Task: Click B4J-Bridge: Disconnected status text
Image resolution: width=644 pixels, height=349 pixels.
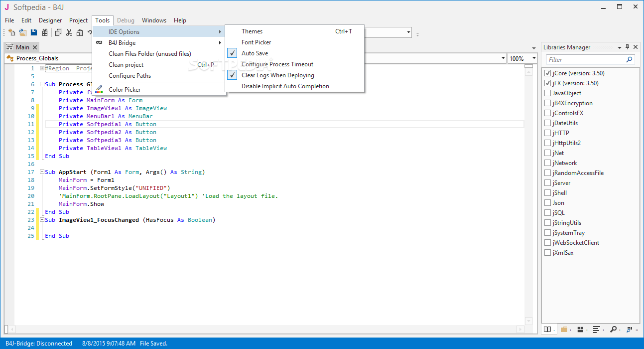Action: click(40, 344)
